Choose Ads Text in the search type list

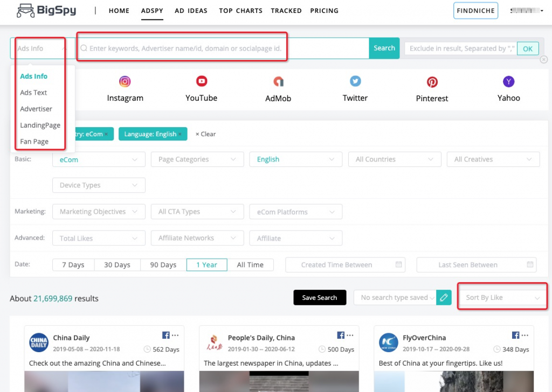point(33,93)
